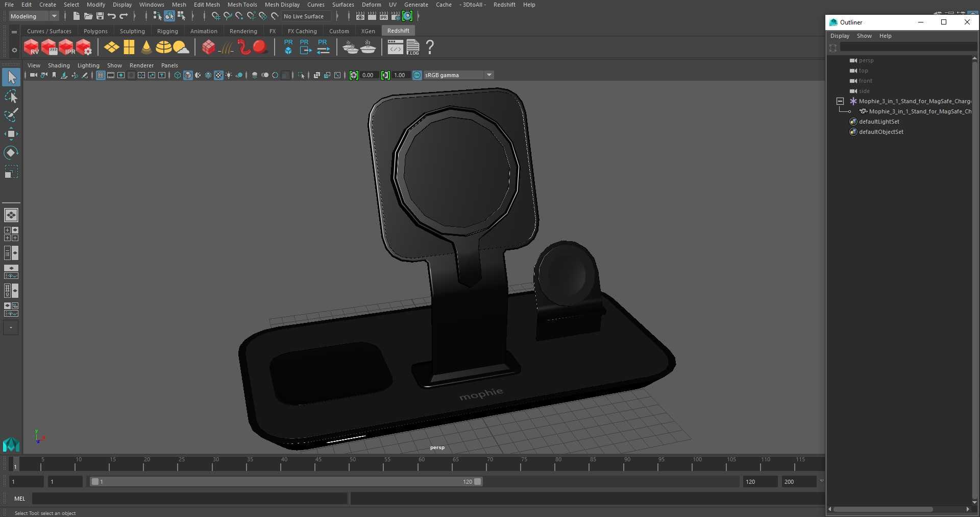Toggle textured display in viewport toolbar

coord(218,75)
